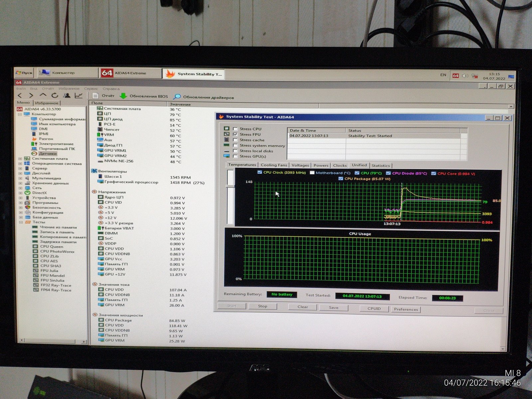
Task: Switch to the Cooling Fans tab
Action: click(x=274, y=165)
